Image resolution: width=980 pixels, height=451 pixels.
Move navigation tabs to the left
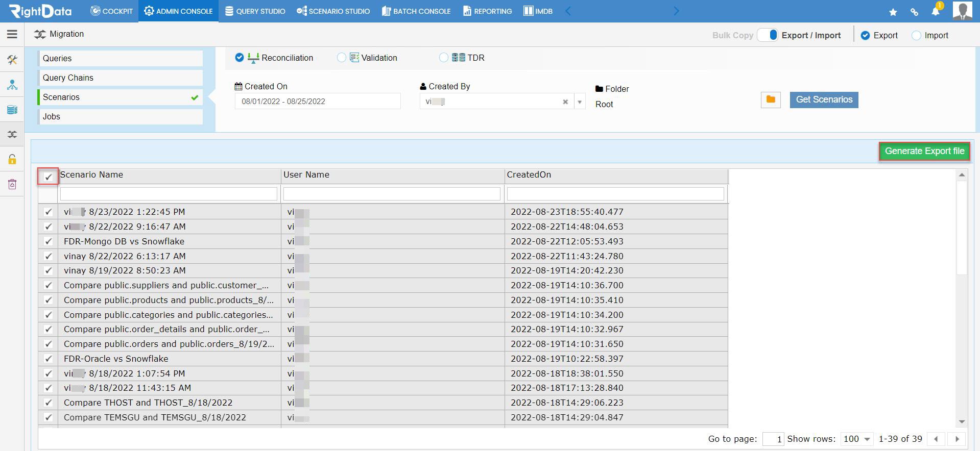(568, 11)
